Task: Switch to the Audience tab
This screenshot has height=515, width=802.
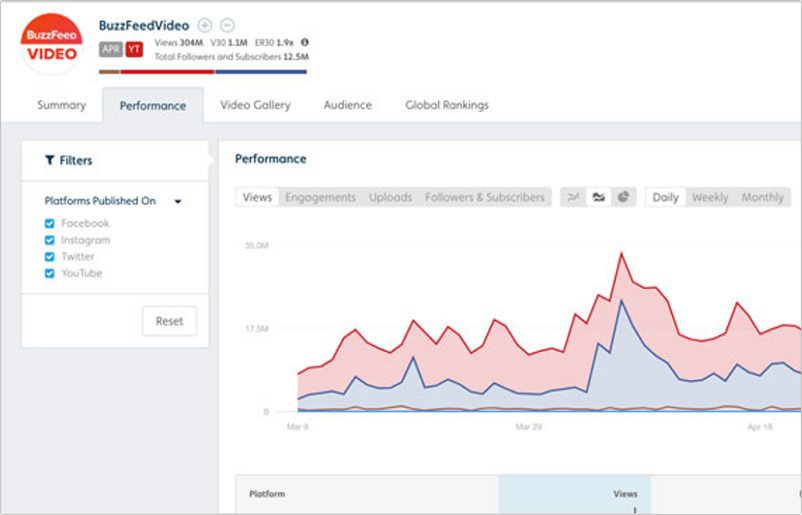Action: [348, 105]
